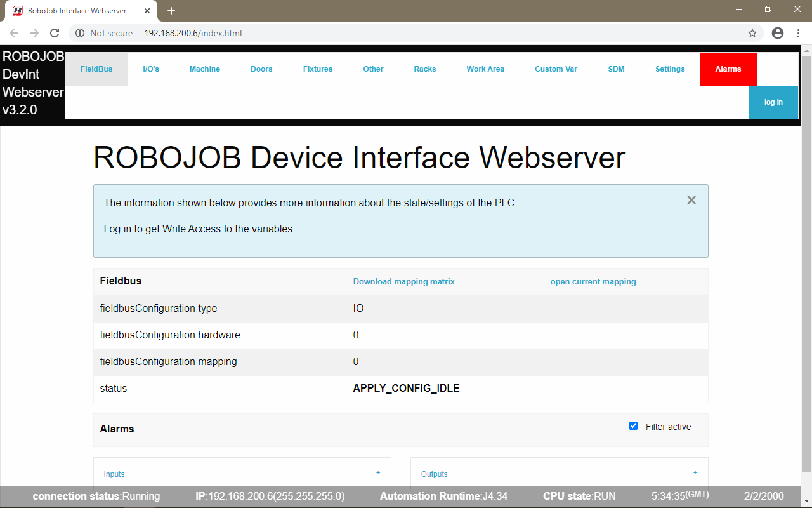Click the IP address in status bar
The image size is (812, 508).
pyautogui.click(x=270, y=496)
